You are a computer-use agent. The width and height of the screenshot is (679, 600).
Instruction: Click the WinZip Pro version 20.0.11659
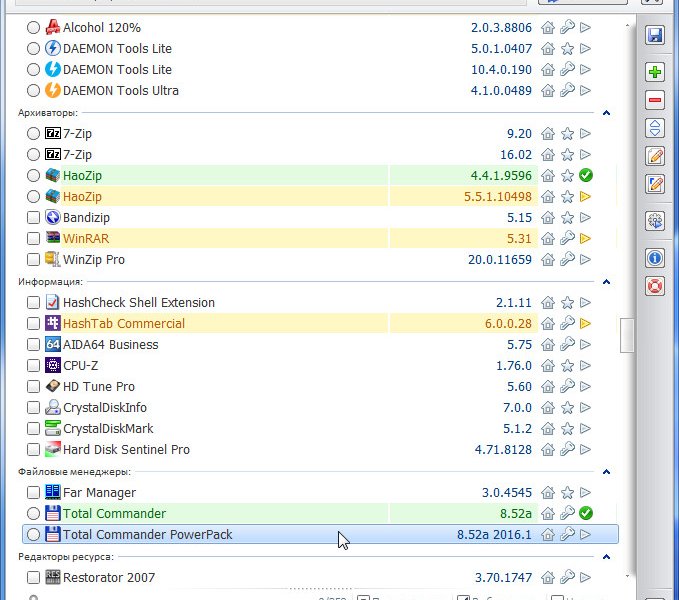click(x=500, y=260)
